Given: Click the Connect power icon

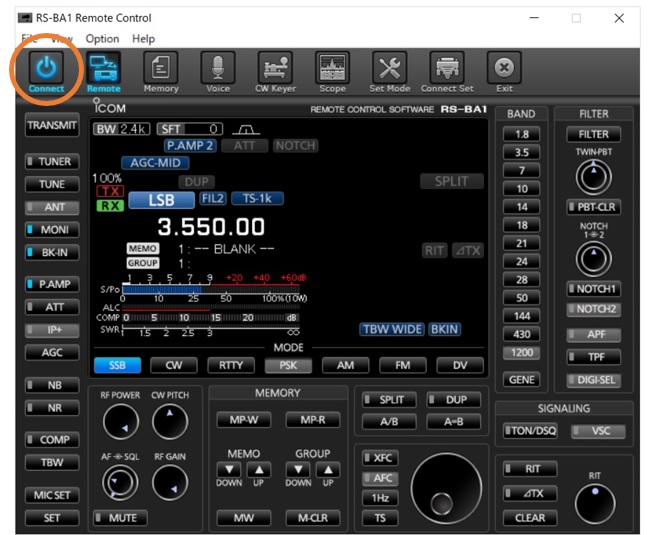Looking at the screenshot, I should pos(46,68).
